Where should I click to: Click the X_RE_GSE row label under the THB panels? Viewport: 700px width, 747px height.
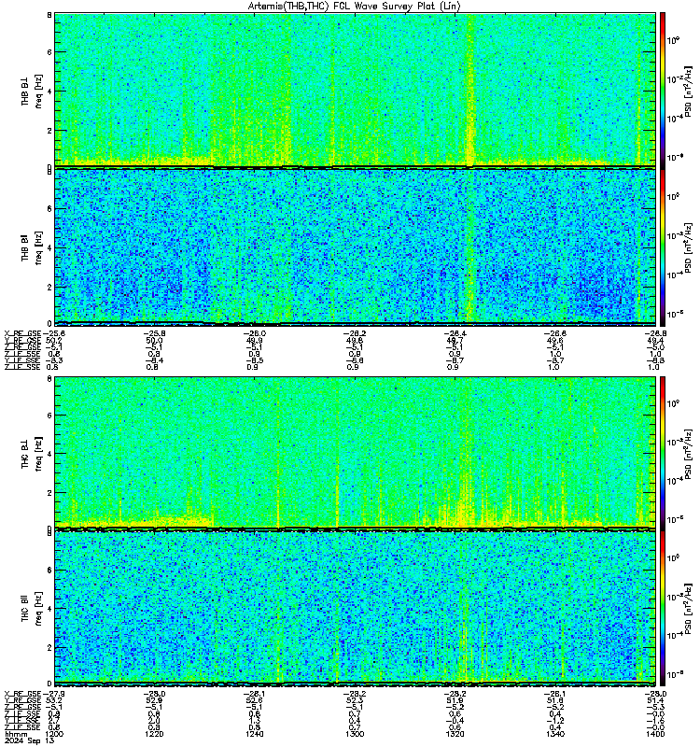click(x=22, y=333)
